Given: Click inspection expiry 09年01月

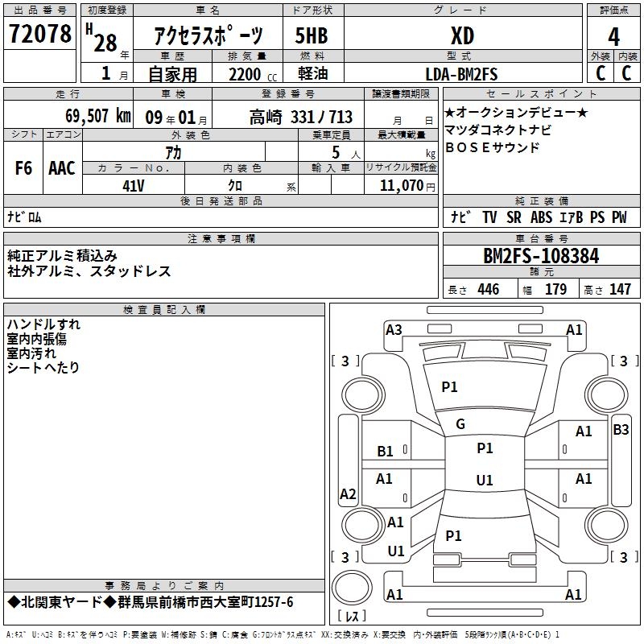Looking at the screenshot, I should pyautogui.click(x=176, y=118).
